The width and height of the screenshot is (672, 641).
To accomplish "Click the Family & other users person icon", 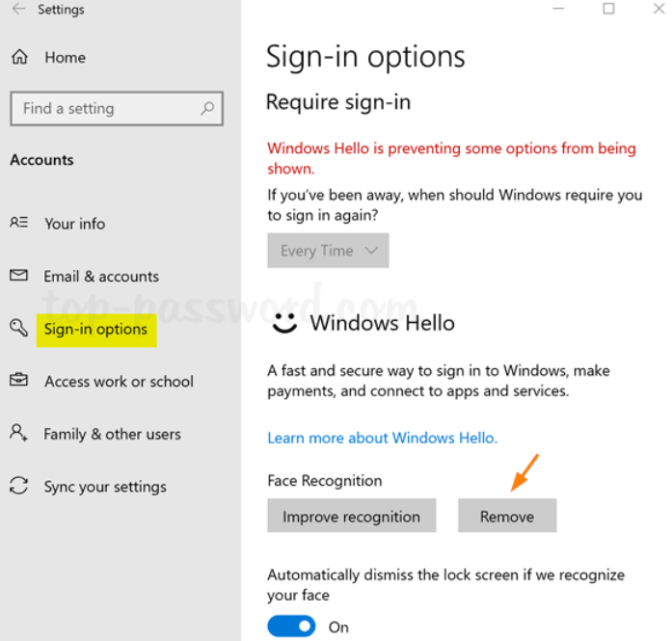I will 19,433.
